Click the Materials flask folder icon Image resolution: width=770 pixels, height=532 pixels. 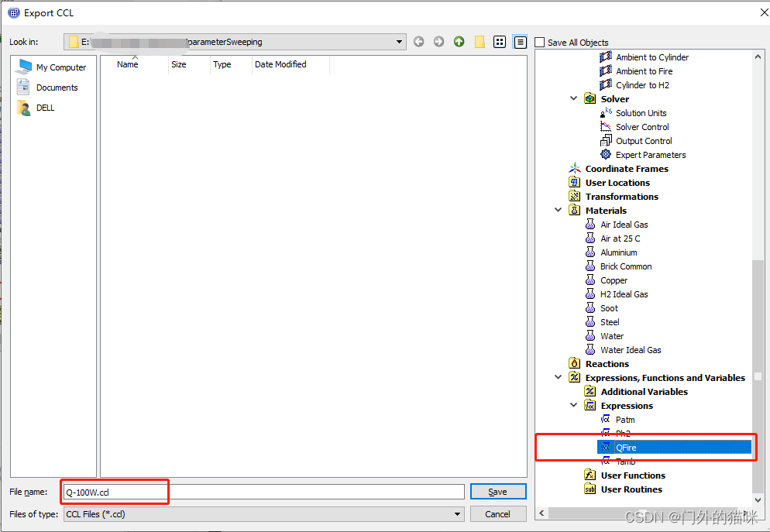tap(575, 210)
